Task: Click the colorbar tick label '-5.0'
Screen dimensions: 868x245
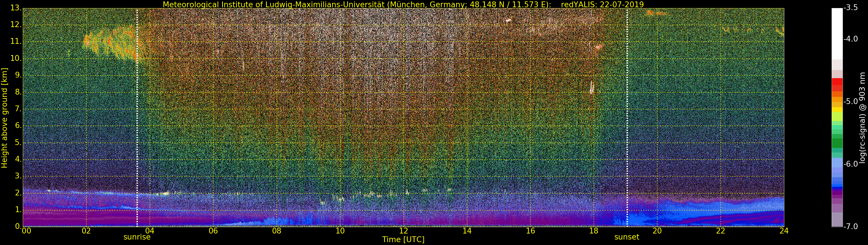Action: [851, 101]
